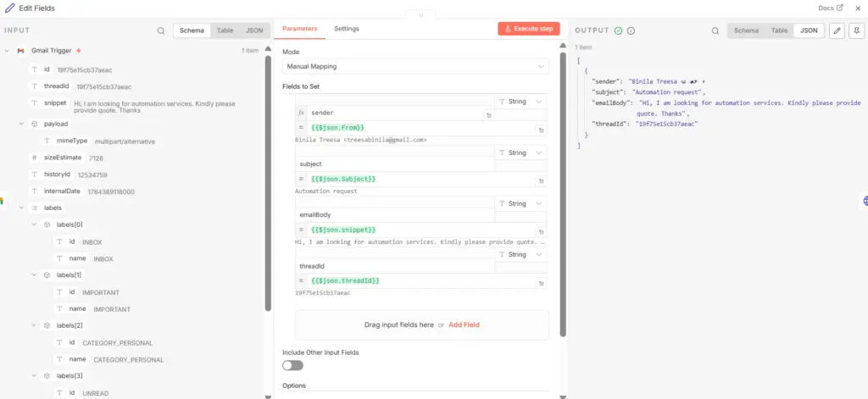Collapse the payload tree item
868x399 pixels.
click(x=21, y=124)
